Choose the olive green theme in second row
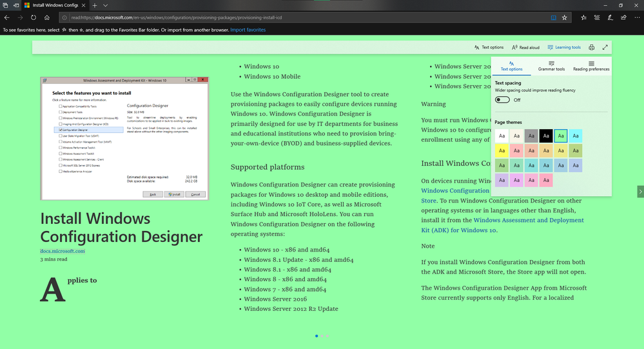This screenshot has height=349, width=644. pos(576,150)
